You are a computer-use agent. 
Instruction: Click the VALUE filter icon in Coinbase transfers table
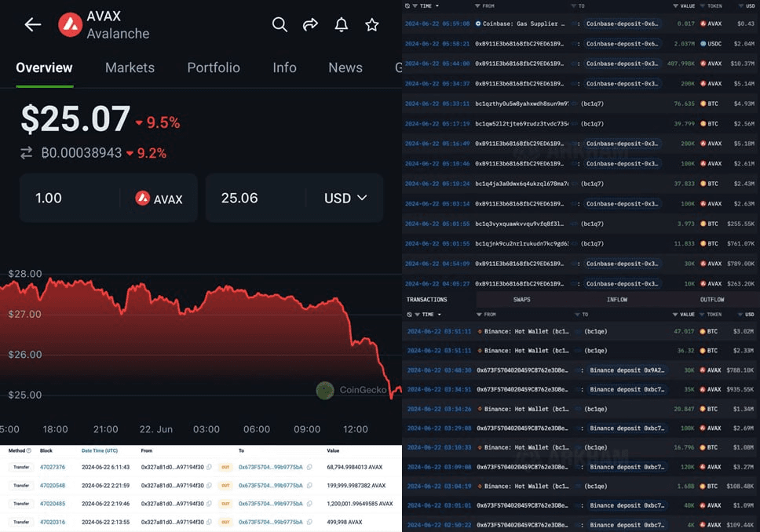pyautogui.click(x=676, y=5)
